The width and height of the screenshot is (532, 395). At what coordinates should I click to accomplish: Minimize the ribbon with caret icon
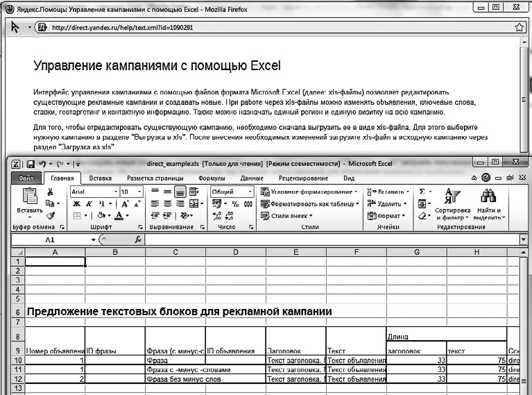(x=474, y=178)
